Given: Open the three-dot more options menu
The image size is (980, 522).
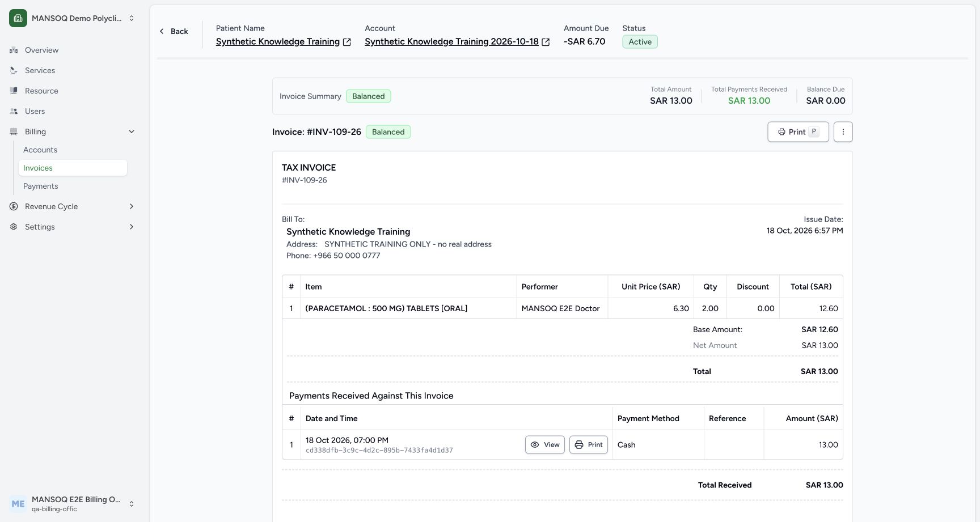Looking at the screenshot, I should tap(843, 132).
